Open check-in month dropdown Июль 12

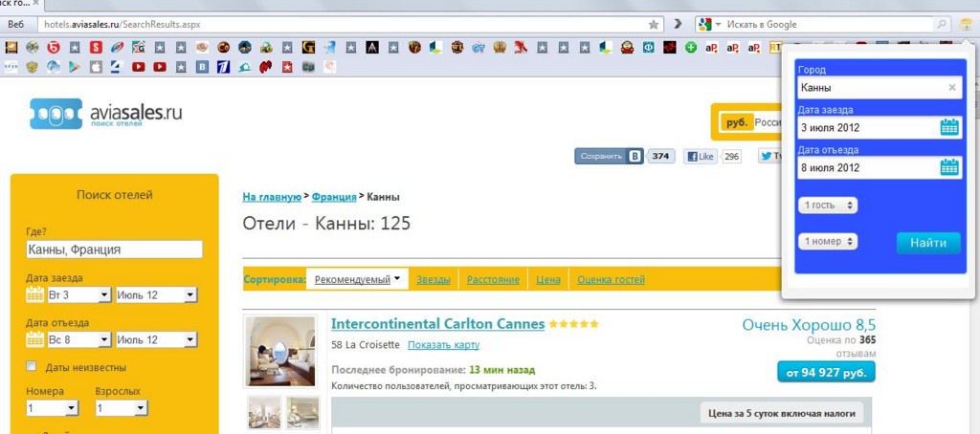pyautogui.click(x=155, y=295)
